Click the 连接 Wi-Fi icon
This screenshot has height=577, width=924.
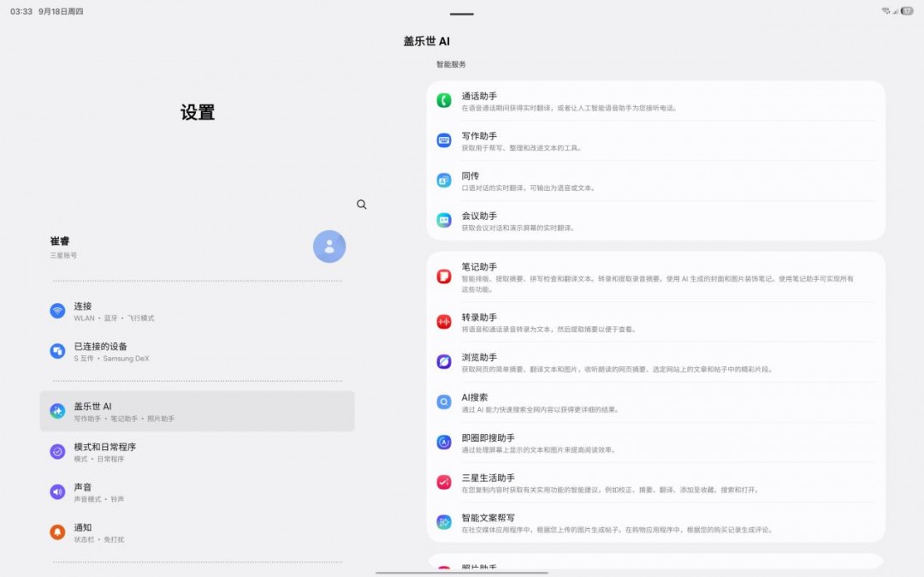coord(57,311)
